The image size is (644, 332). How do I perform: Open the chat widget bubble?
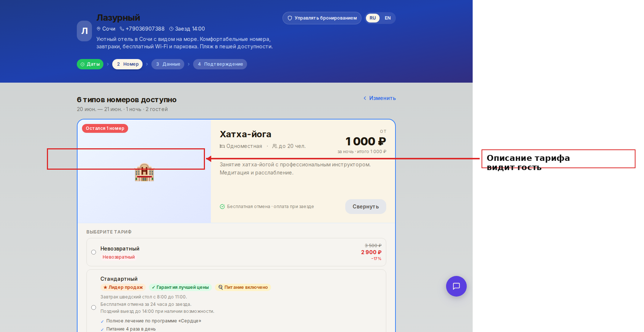point(456,286)
